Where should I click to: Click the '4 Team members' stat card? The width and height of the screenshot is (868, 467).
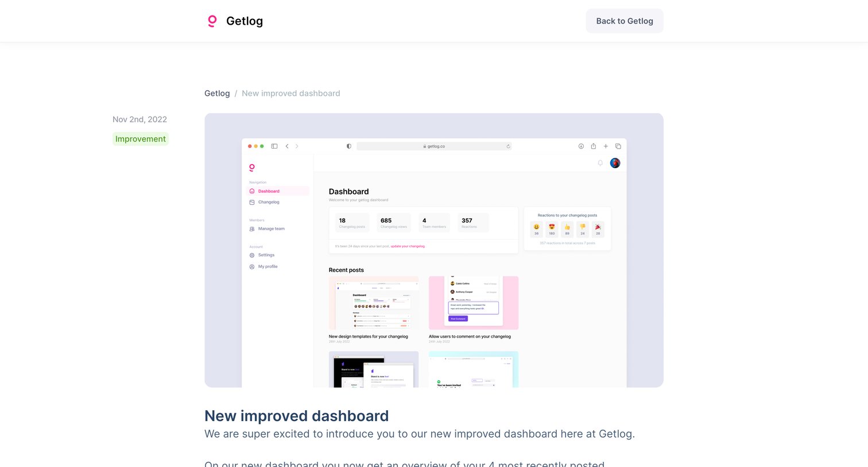435,223
